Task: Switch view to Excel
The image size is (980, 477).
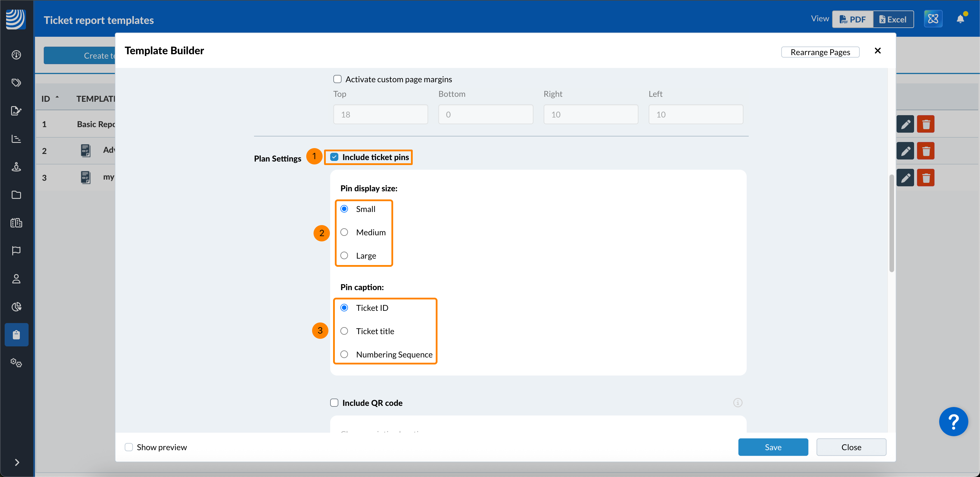Action: point(893,20)
